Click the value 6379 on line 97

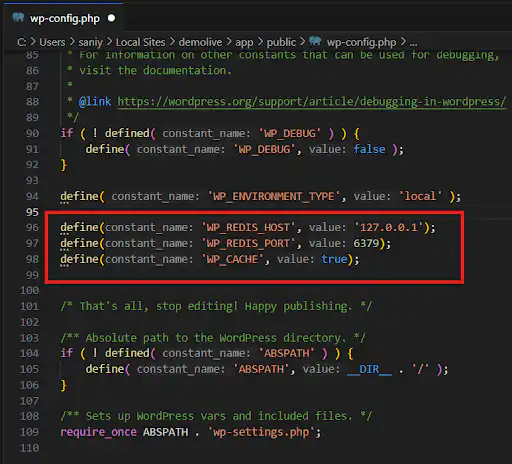[x=366, y=243]
